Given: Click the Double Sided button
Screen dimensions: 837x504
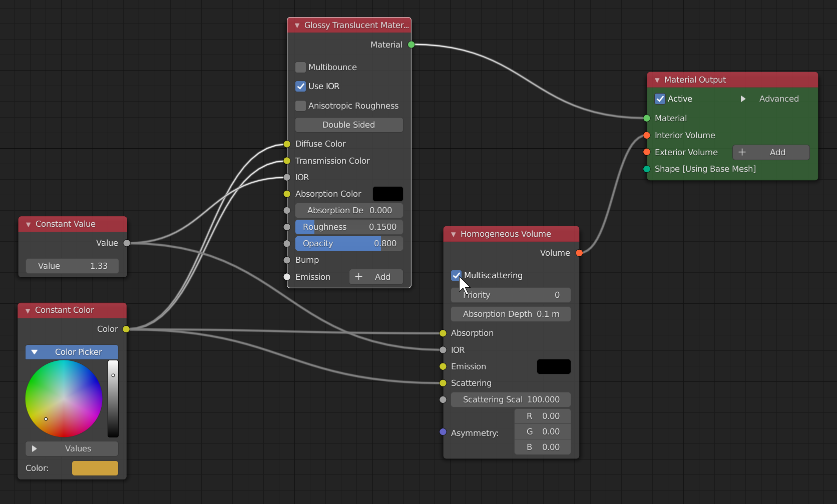Looking at the screenshot, I should 349,125.
